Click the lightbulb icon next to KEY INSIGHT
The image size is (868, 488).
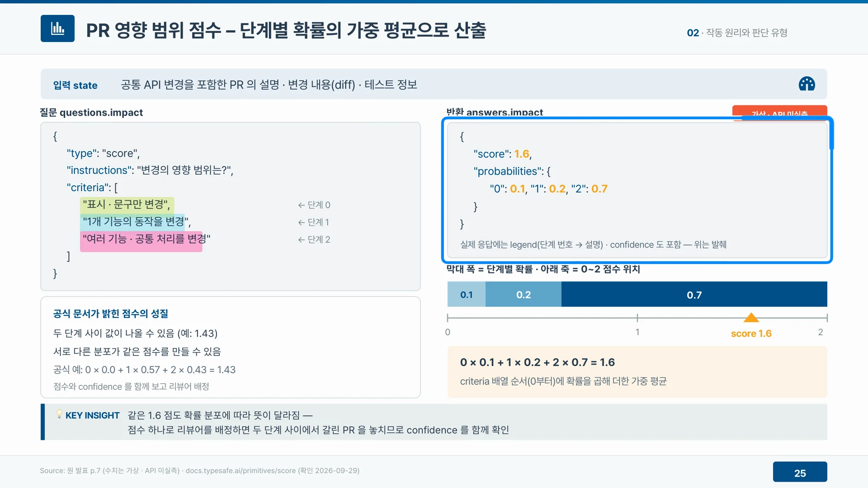coord(59,414)
